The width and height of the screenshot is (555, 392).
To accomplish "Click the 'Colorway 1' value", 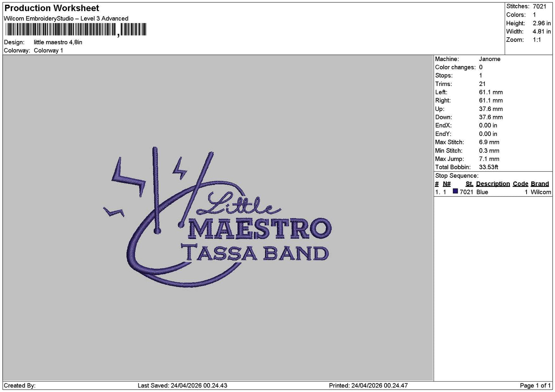I will tap(48, 51).
